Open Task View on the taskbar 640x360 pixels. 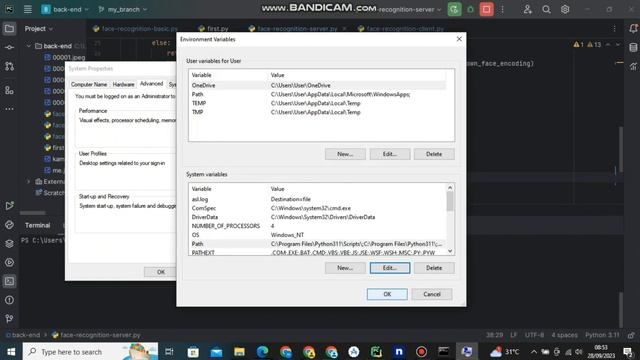169,351
